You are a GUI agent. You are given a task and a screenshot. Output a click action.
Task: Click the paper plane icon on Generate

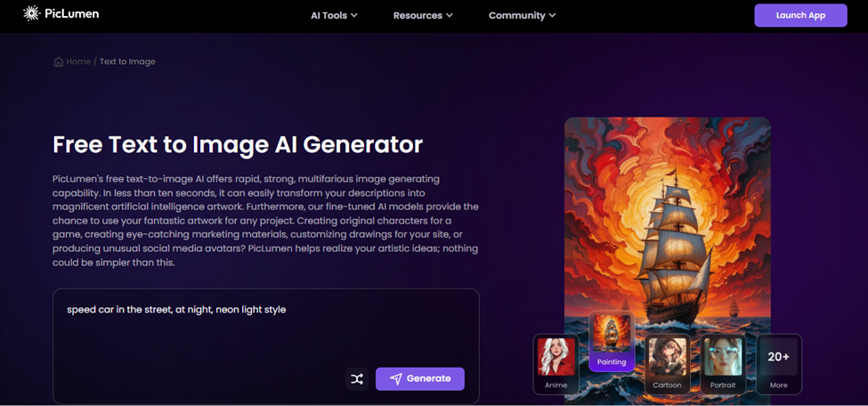coord(395,379)
